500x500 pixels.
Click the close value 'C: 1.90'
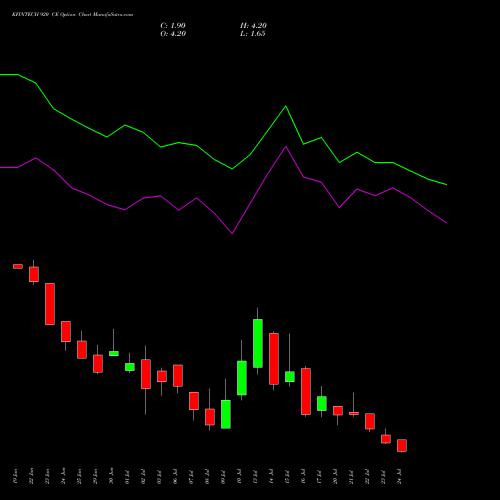pyautogui.click(x=173, y=26)
